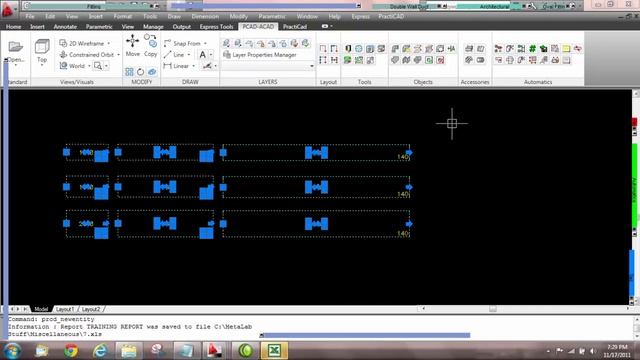This screenshot has width=640, height=360.
Task: Open the Layer Properties Manager
Action: (x=260, y=55)
